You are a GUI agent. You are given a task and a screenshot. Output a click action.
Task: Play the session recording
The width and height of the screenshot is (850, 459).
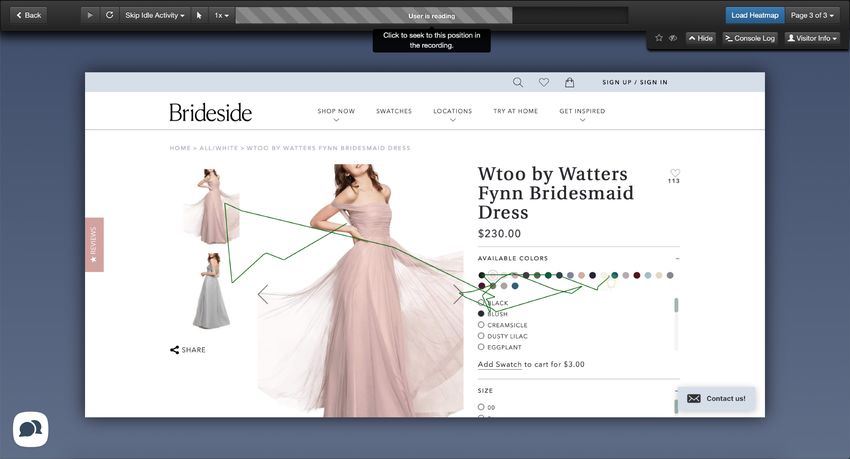90,15
